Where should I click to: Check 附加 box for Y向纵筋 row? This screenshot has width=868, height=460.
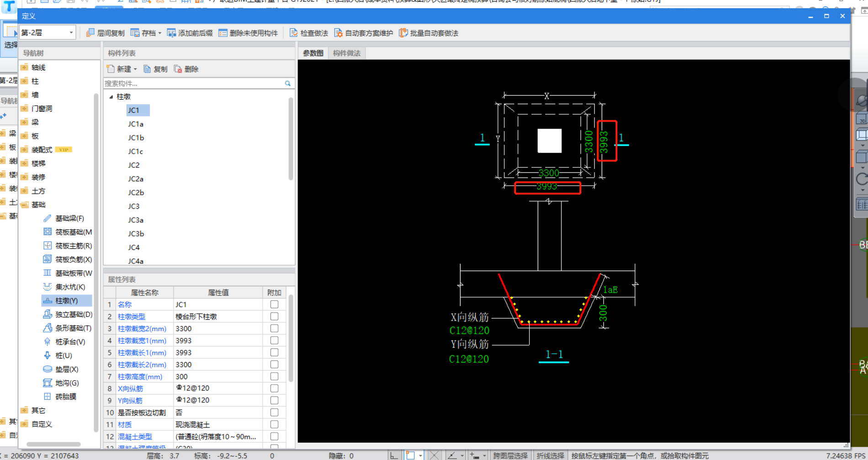pos(274,400)
